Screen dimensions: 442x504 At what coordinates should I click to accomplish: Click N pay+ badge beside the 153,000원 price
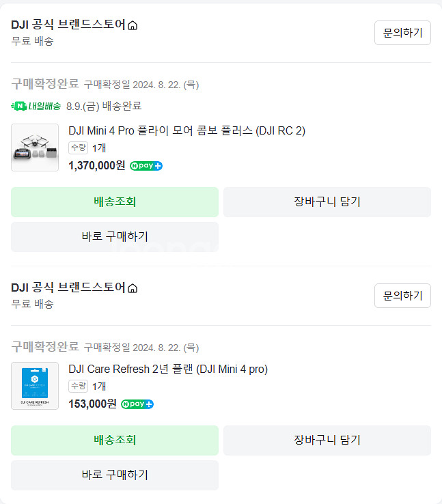[137, 404]
